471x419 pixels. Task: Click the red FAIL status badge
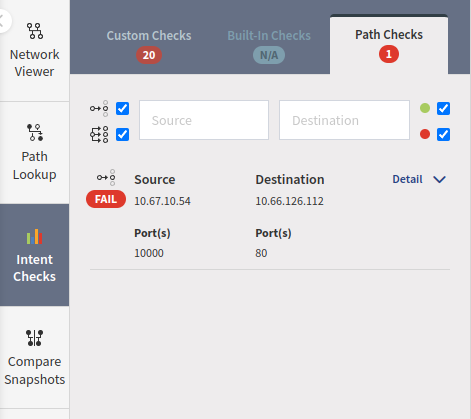[x=106, y=199]
